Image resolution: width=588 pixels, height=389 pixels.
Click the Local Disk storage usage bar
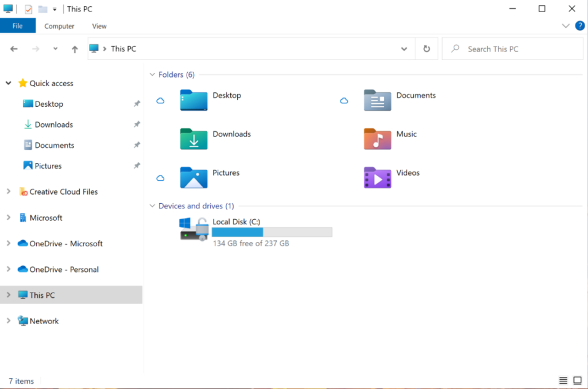(272, 232)
